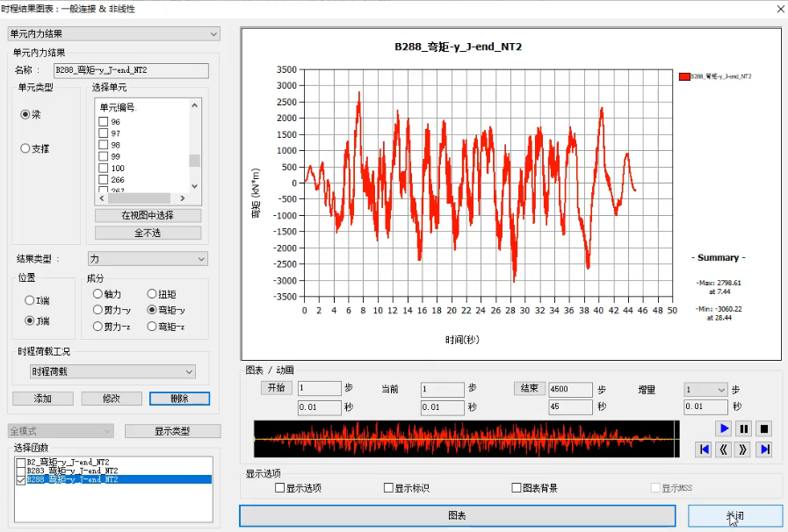788x532 pixels.
Task: Expand the 结果类型 dropdown
Action: click(148, 259)
